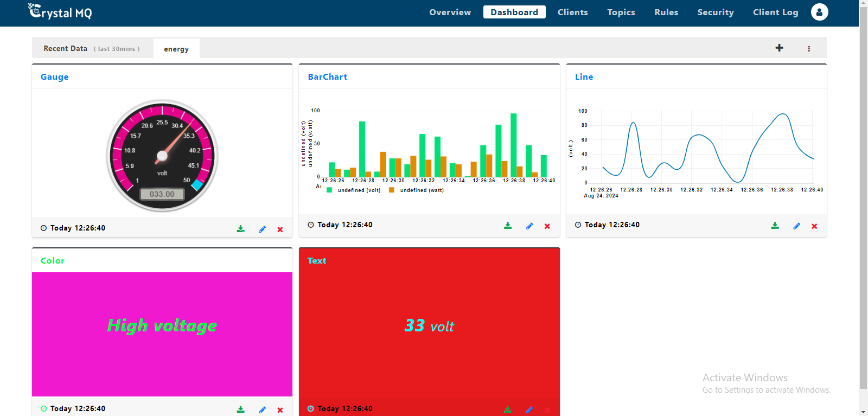This screenshot has height=416, width=868.
Task: Select the energy dashboard tab
Action: 176,49
